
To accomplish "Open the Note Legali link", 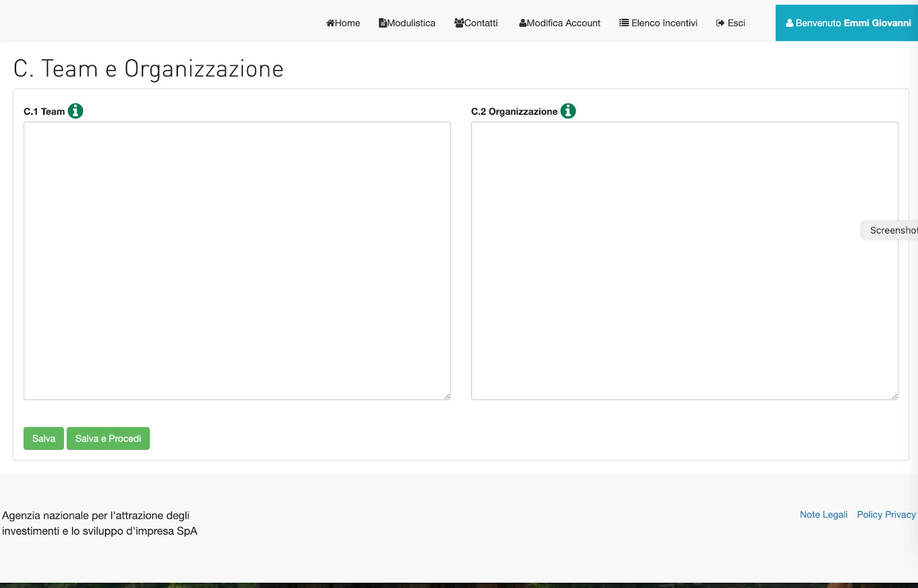I will pos(823,515).
